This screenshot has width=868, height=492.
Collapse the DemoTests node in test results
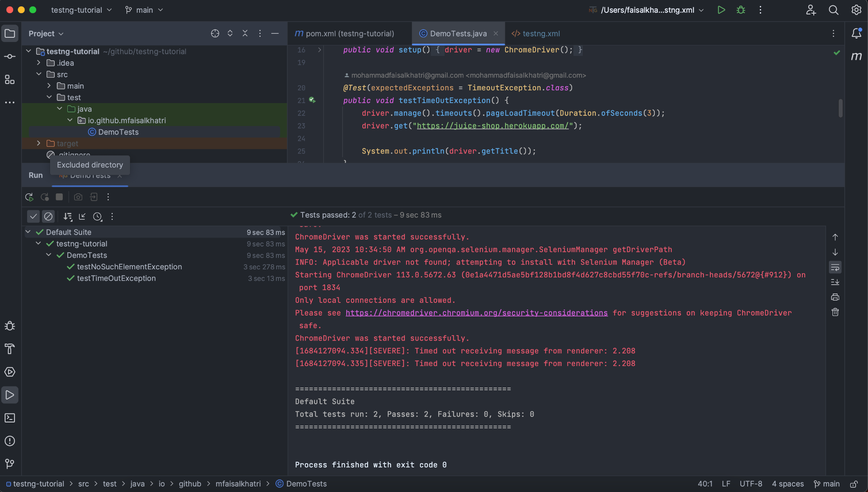pyautogui.click(x=48, y=255)
